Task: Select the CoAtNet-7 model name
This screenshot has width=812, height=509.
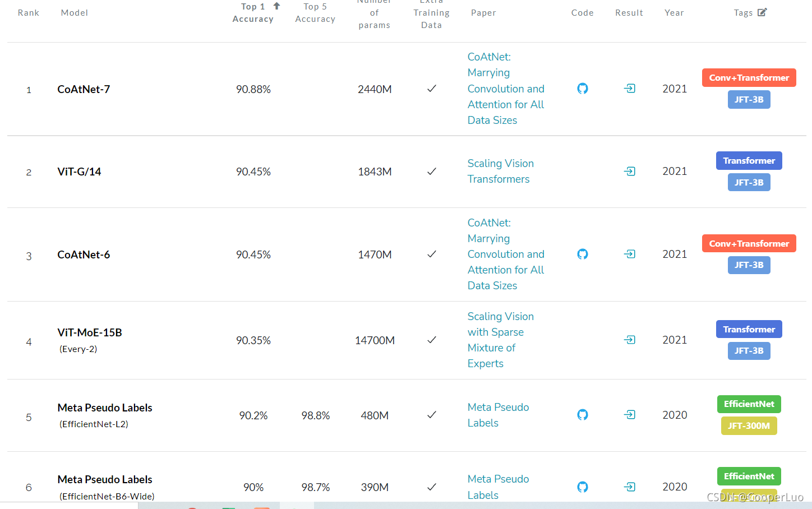Action: (84, 89)
